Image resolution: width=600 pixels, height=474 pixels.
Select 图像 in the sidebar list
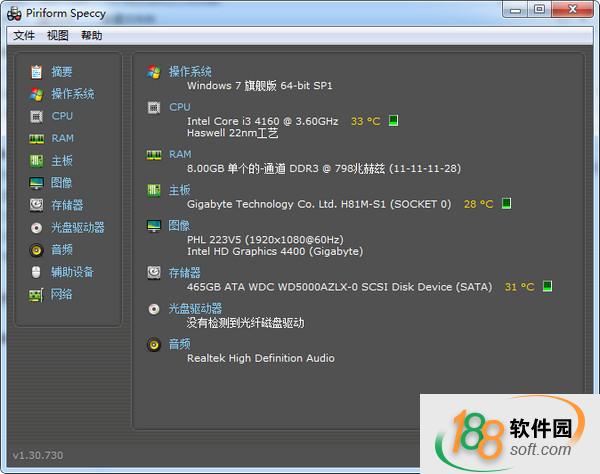(61, 183)
